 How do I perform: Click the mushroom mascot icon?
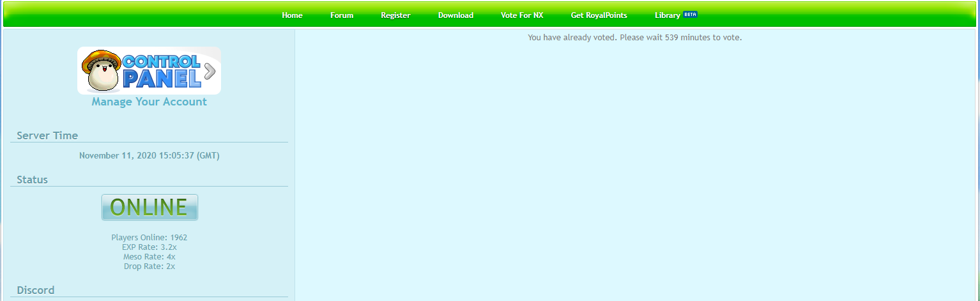pyautogui.click(x=102, y=70)
